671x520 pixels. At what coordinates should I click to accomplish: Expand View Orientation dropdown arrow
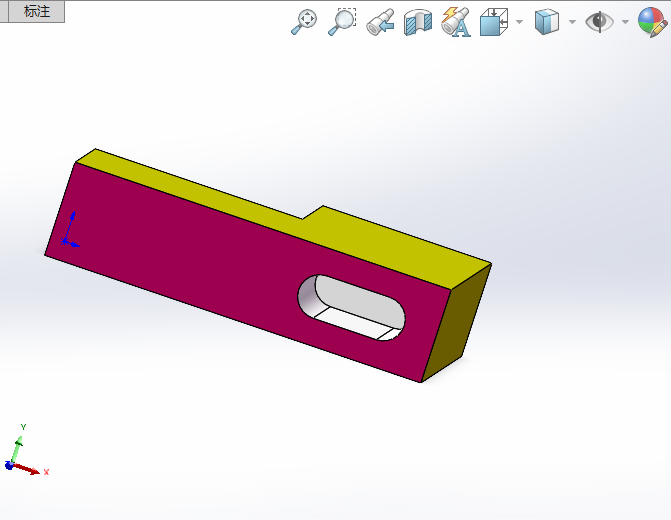point(520,22)
